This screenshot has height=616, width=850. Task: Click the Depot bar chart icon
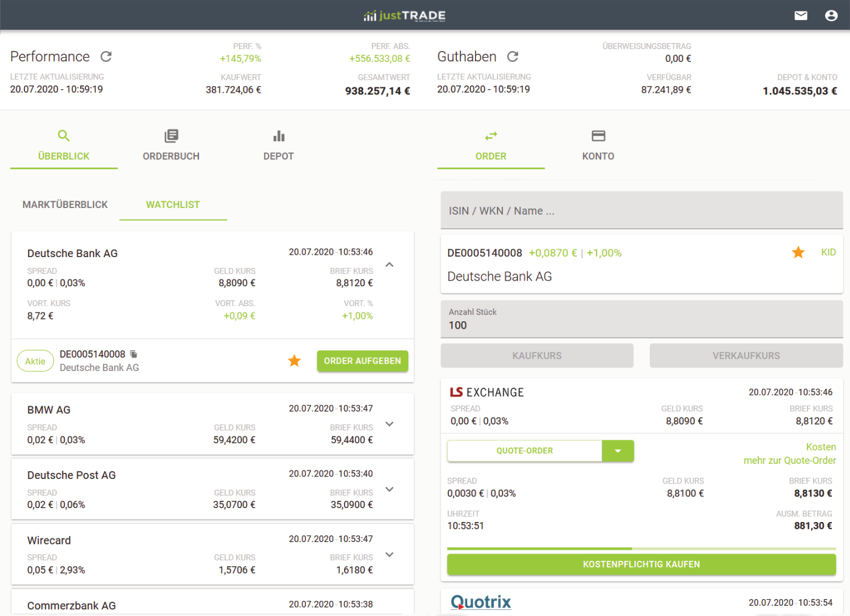tap(278, 136)
